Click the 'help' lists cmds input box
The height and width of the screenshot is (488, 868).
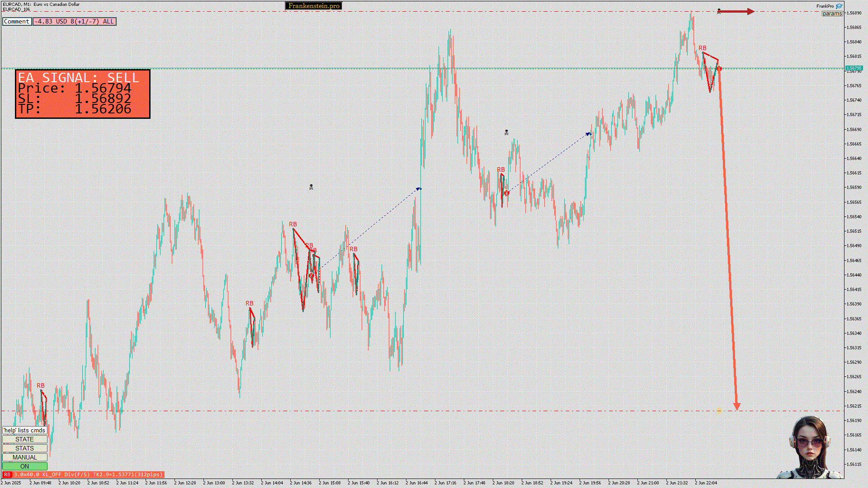coord(24,430)
